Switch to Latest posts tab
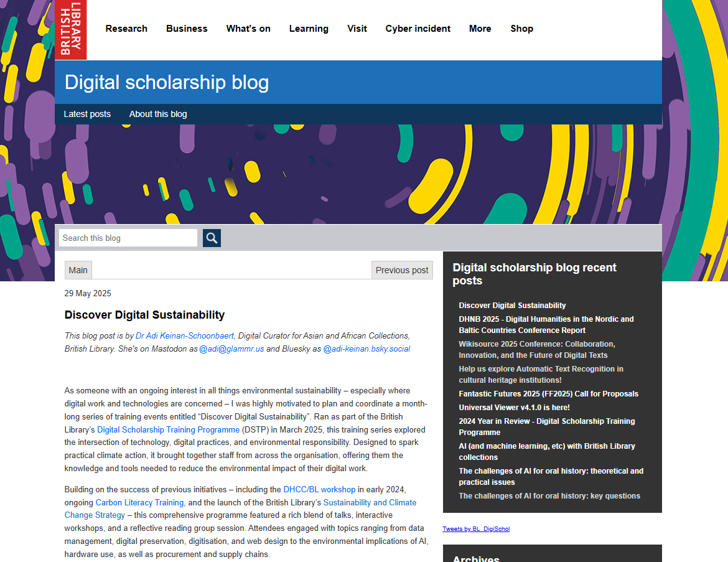The height and width of the screenshot is (562, 728). click(x=87, y=114)
